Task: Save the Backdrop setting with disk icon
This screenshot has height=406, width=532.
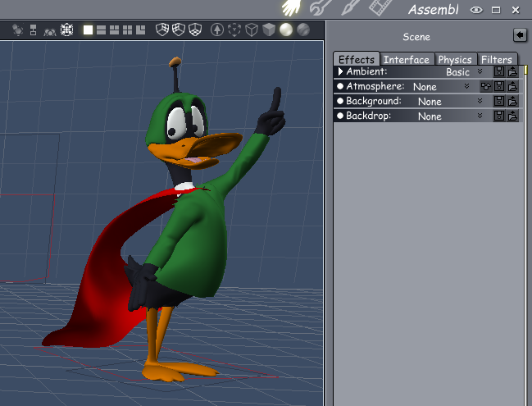Action: tap(499, 116)
